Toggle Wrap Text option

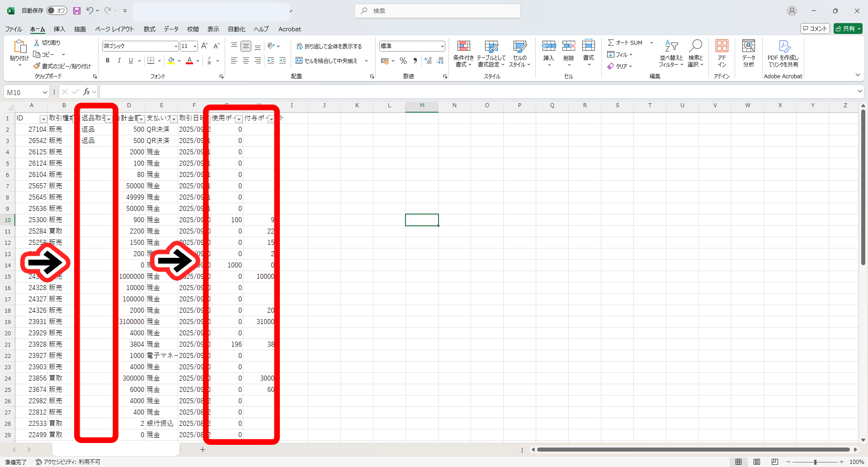pos(329,46)
